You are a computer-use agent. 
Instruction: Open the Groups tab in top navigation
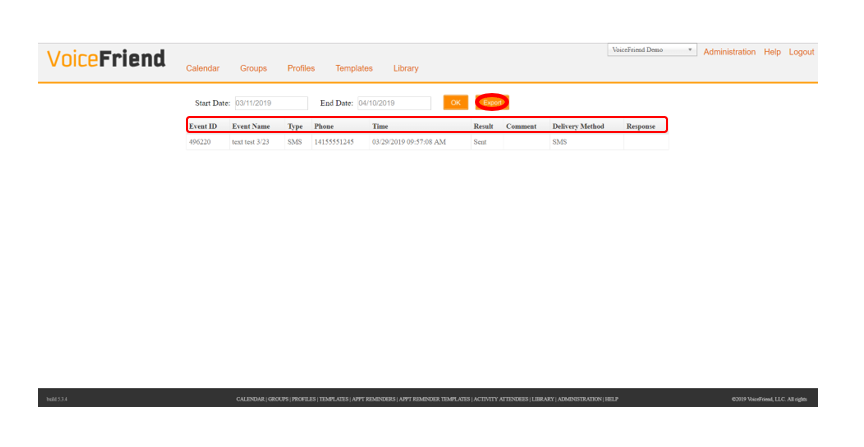click(x=253, y=68)
